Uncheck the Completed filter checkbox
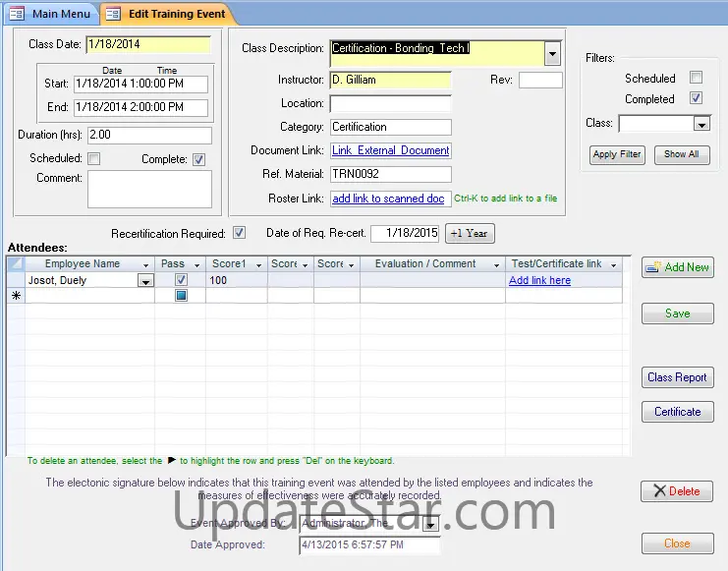The height and width of the screenshot is (571, 728). point(696,98)
